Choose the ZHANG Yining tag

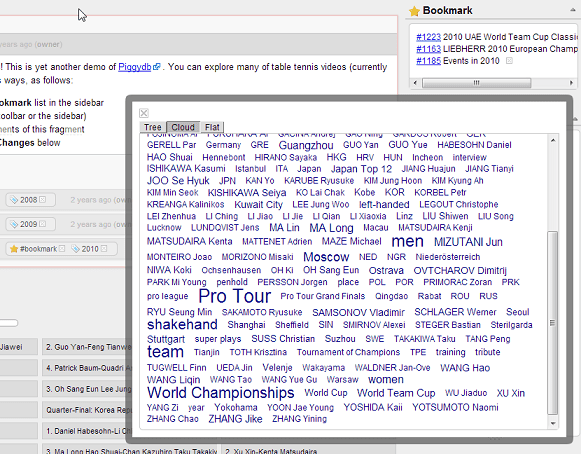tap(299, 419)
